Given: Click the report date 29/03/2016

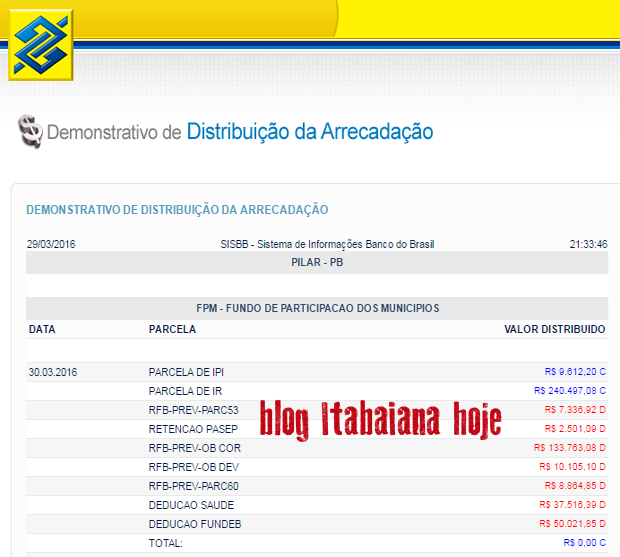Looking at the screenshot, I should coord(51,244).
